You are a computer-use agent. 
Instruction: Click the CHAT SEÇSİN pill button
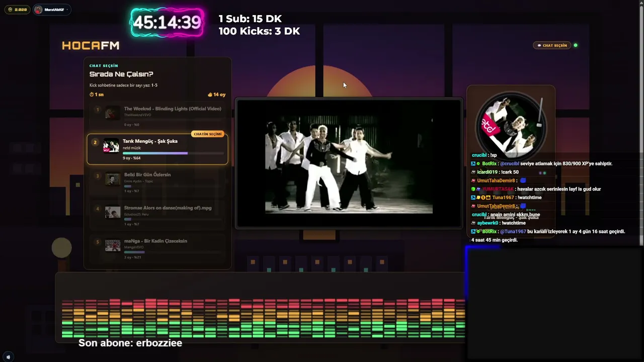[x=552, y=45]
